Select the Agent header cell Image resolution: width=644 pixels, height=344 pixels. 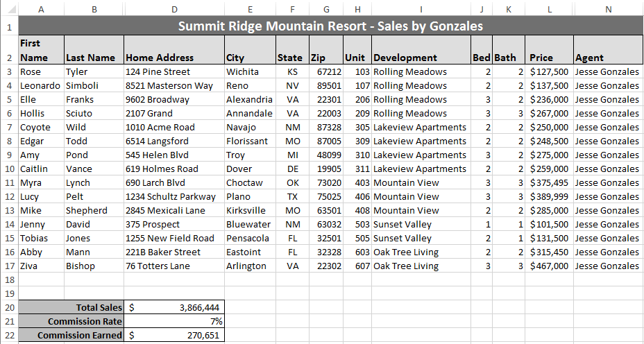click(x=609, y=50)
